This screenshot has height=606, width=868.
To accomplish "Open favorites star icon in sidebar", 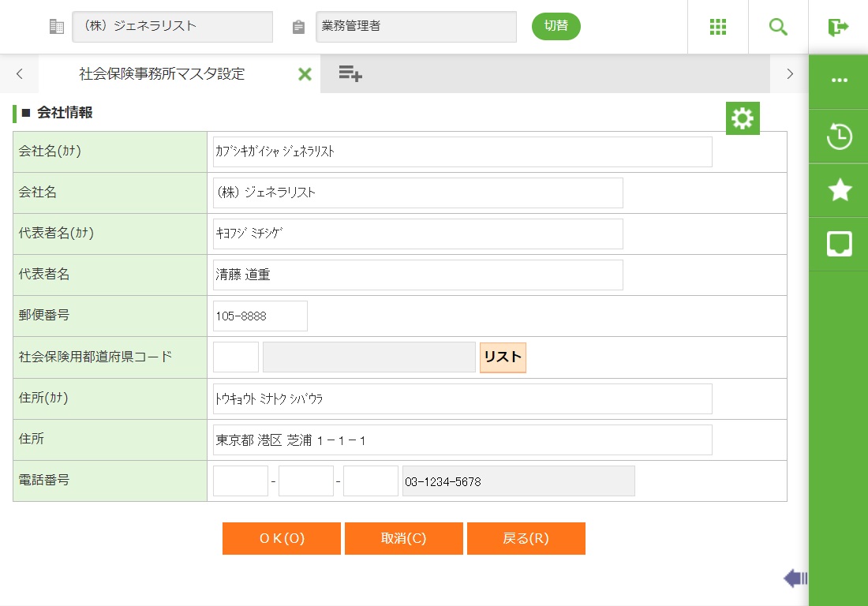I will pos(839,190).
